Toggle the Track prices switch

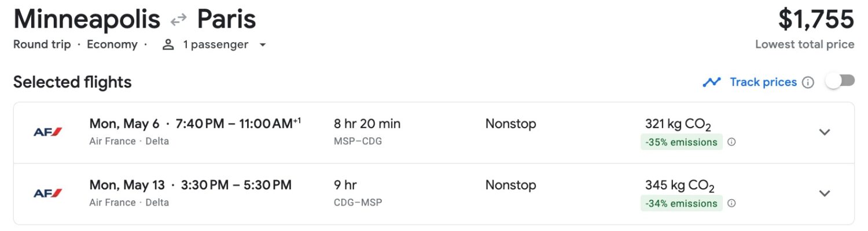click(x=840, y=81)
